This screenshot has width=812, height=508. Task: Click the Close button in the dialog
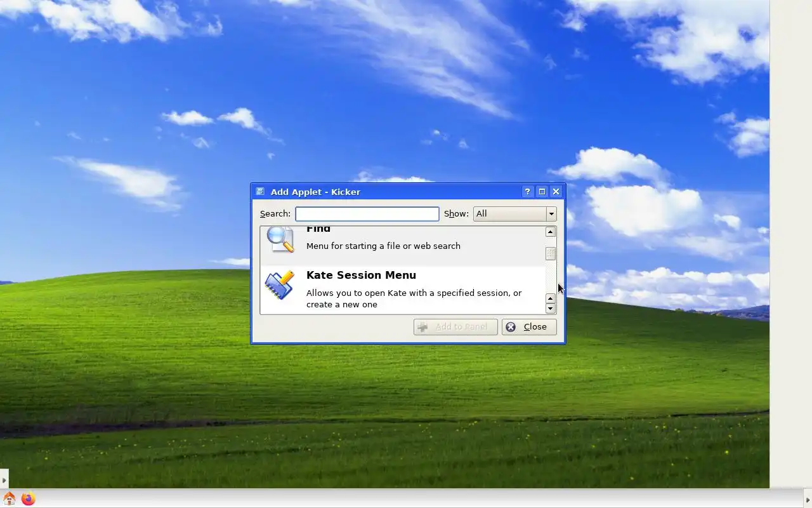529,326
